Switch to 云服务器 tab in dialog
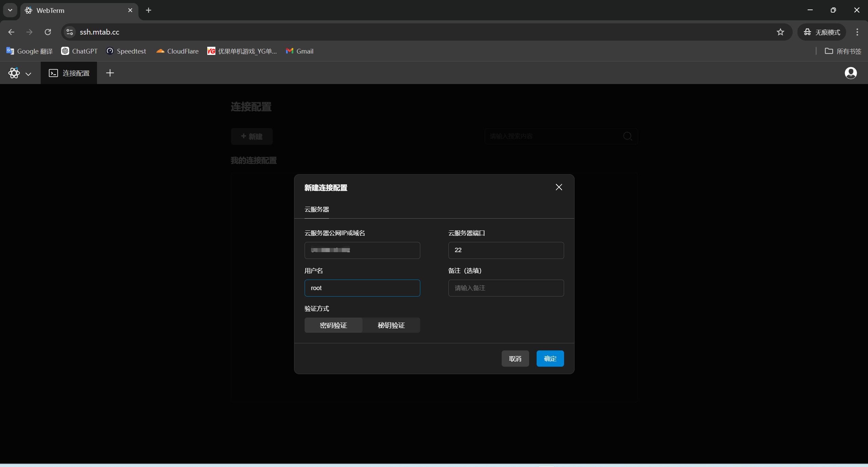This screenshot has width=868, height=467. [x=316, y=209]
